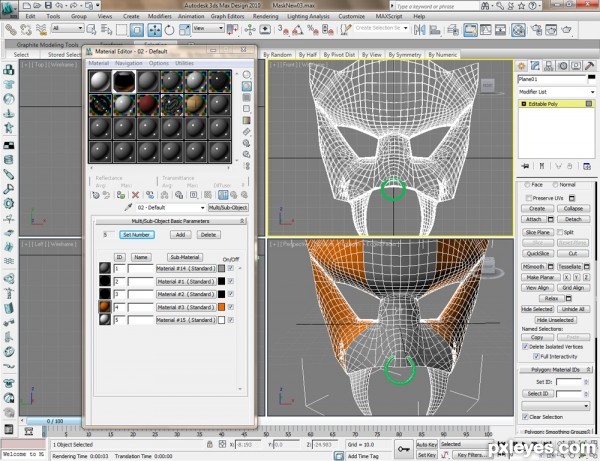Click the Link selection tool icon
This screenshot has height=461, width=600.
11,29
